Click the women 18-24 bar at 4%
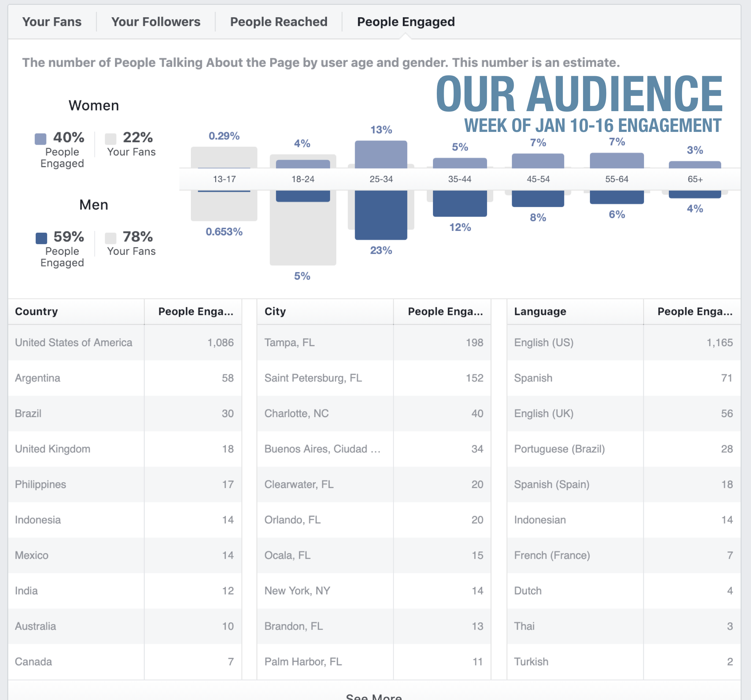Image resolution: width=751 pixels, height=700 pixels. (303, 164)
